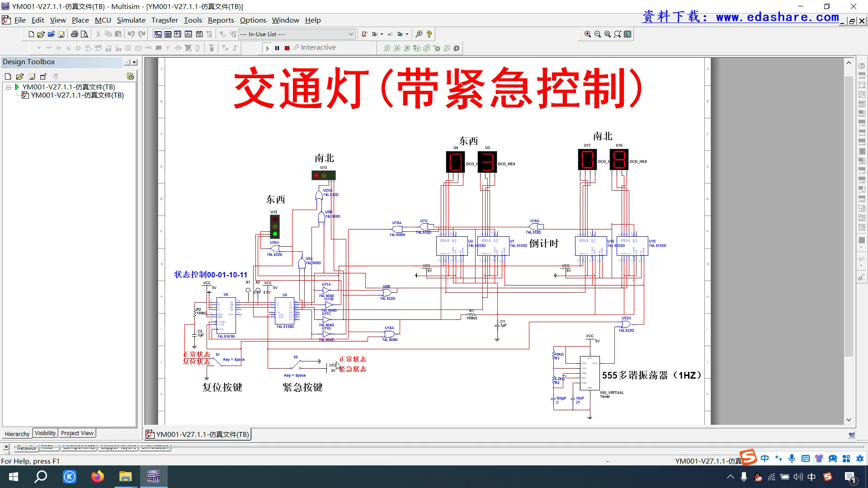Click the Save icon in main toolbar
The width and height of the screenshot is (868, 488).
61,34
